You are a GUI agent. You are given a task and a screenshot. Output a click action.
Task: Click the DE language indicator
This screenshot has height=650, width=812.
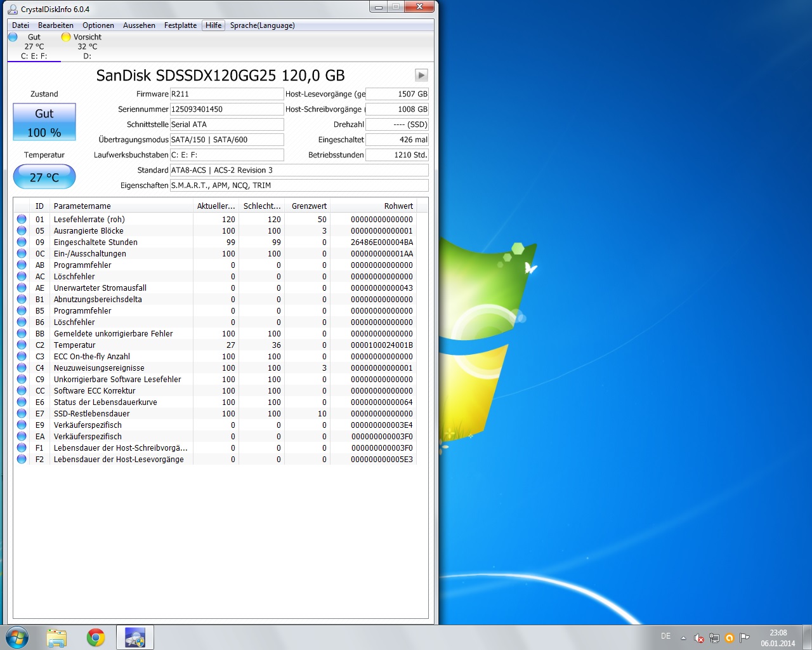[665, 636]
